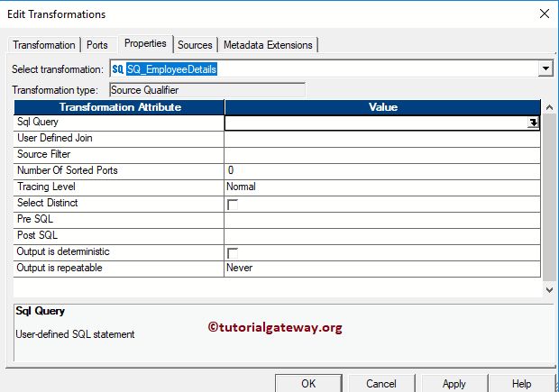Image resolution: width=559 pixels, height=392 pixels.
Task: Apply the transformation changes
Action: tap(454, 384)
